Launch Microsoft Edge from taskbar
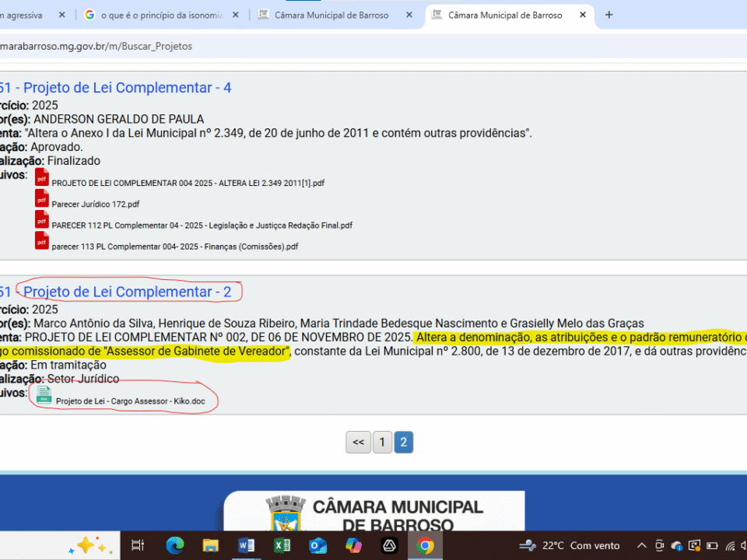The image size is (747, 560). tap(175, 545)
